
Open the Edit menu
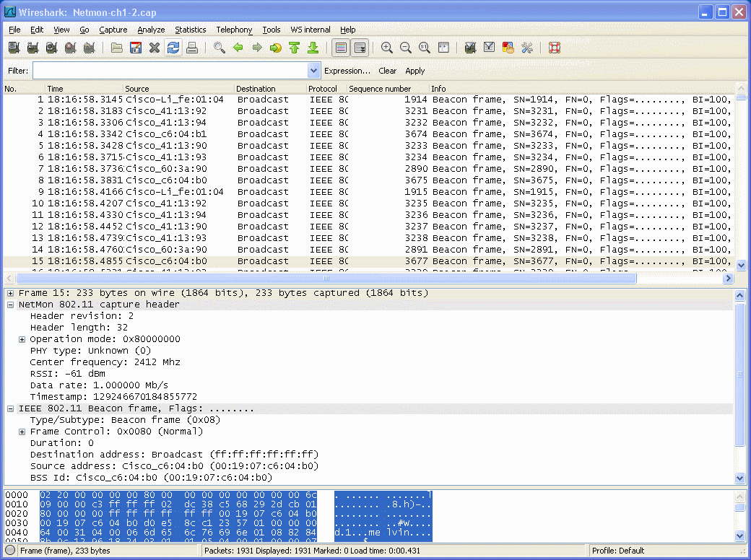coord(37,30)
